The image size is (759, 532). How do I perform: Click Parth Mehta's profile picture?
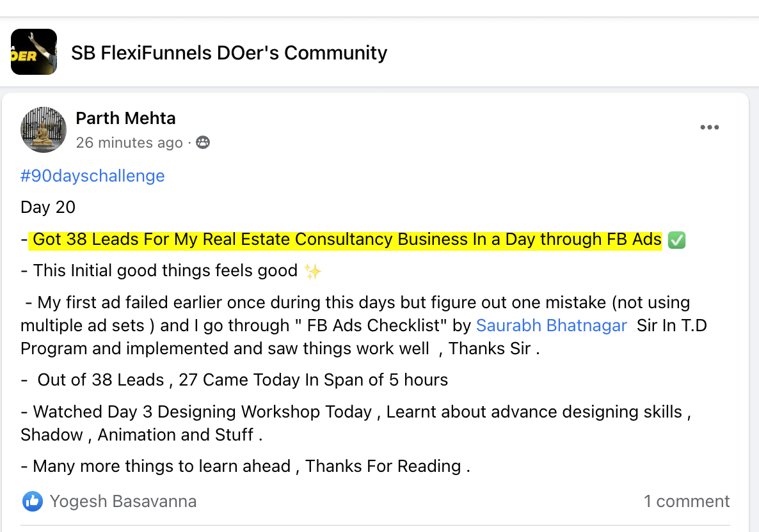[x=44, y=130]
